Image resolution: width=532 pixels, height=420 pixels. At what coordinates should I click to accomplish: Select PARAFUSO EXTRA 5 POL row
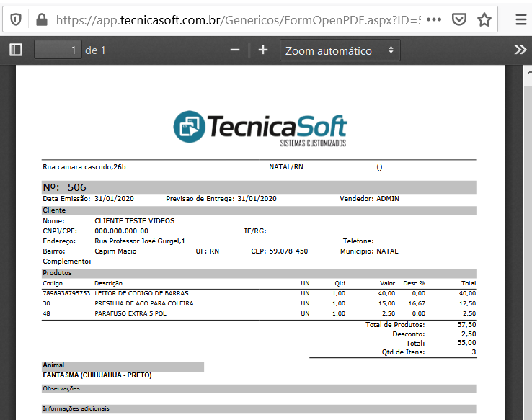point(260,313)
